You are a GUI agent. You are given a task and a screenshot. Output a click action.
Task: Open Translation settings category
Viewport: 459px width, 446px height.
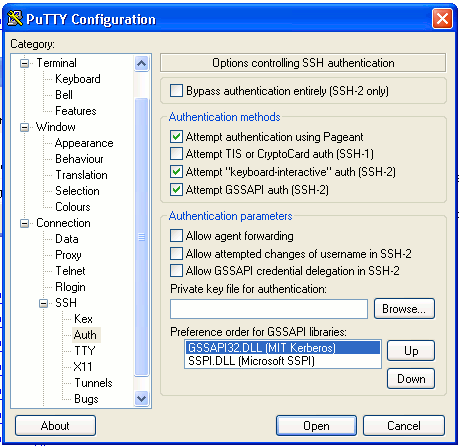point(81,175)
